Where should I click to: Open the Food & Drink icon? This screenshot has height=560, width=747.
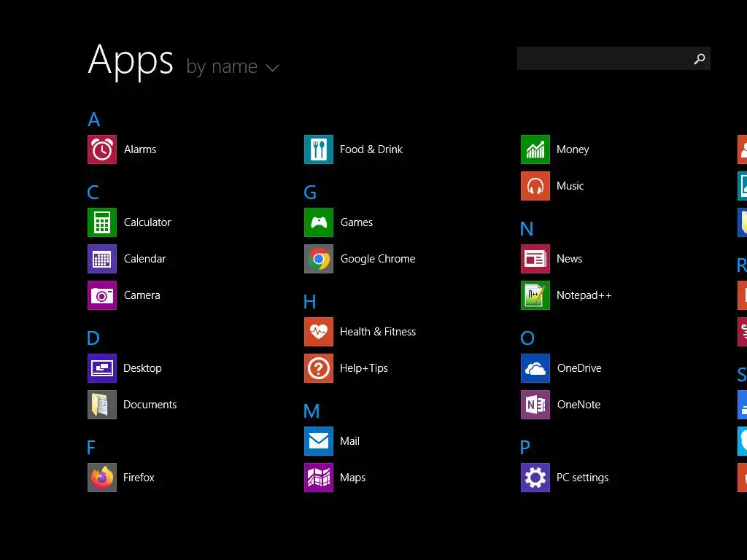(319, 149)
